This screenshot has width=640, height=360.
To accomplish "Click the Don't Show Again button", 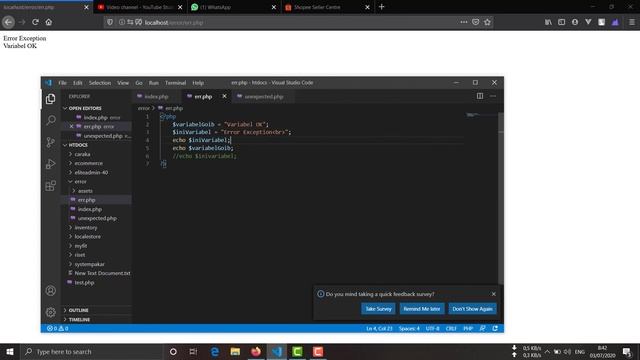I will (472, 309).
